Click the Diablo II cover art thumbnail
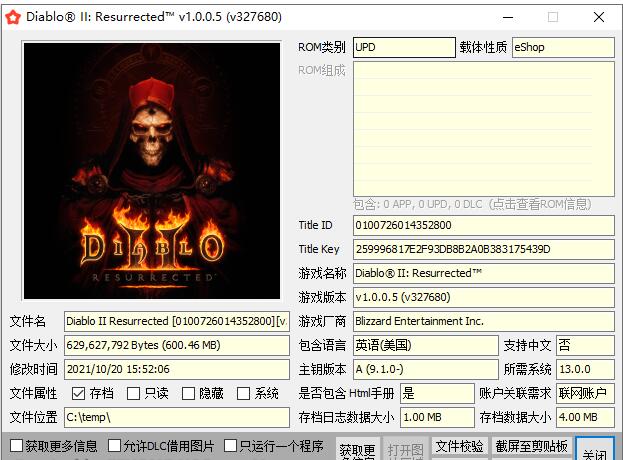The height and width of the screenshot is (460, 623). click(x=152, y=171)
